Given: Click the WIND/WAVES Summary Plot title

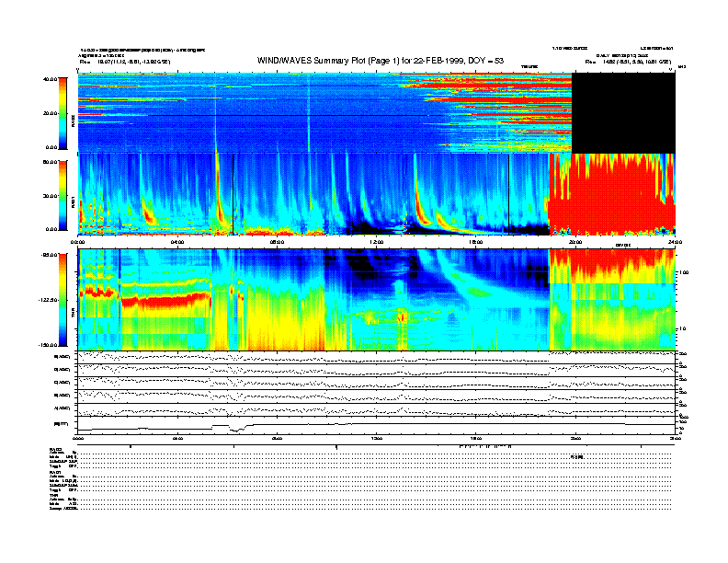Looking at the screenshot, I should coord(381,61).
